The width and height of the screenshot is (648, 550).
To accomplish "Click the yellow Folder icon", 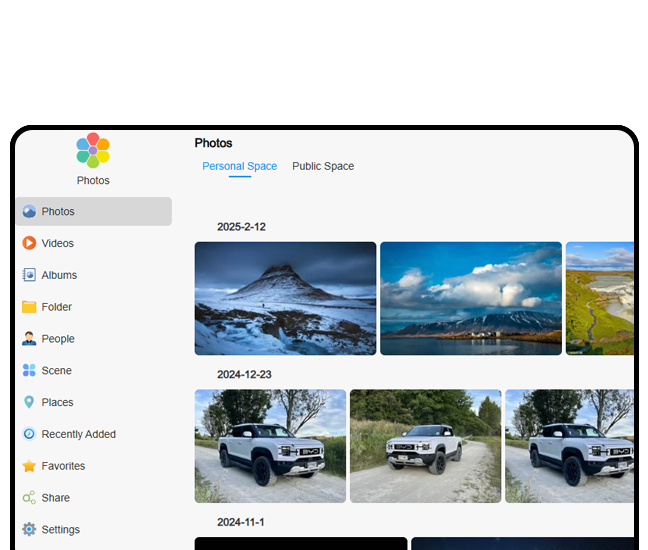I will (29, 307).
